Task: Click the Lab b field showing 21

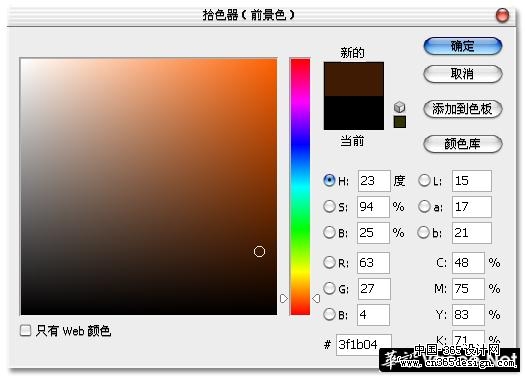Action: coord(472,233)
